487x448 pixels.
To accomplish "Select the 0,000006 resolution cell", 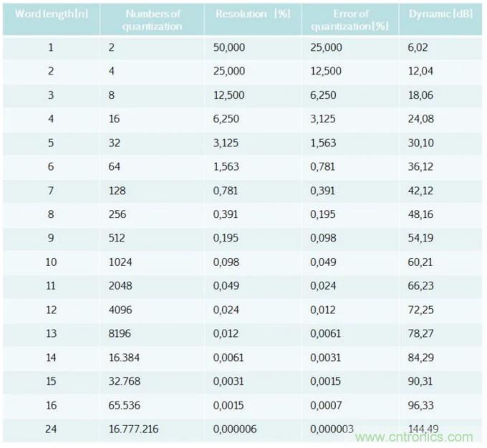I will click(235, 429).
